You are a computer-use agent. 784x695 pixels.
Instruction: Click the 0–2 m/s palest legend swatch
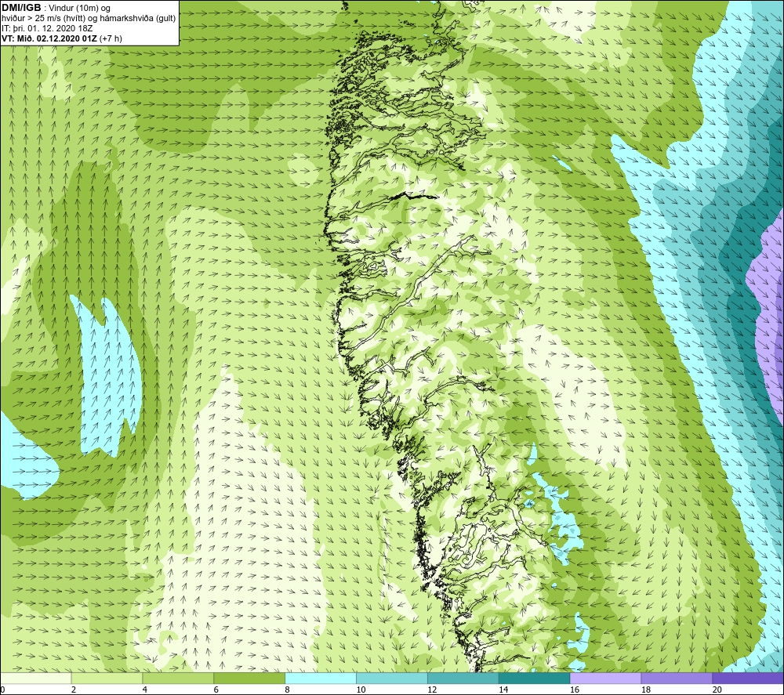point(36,678)
